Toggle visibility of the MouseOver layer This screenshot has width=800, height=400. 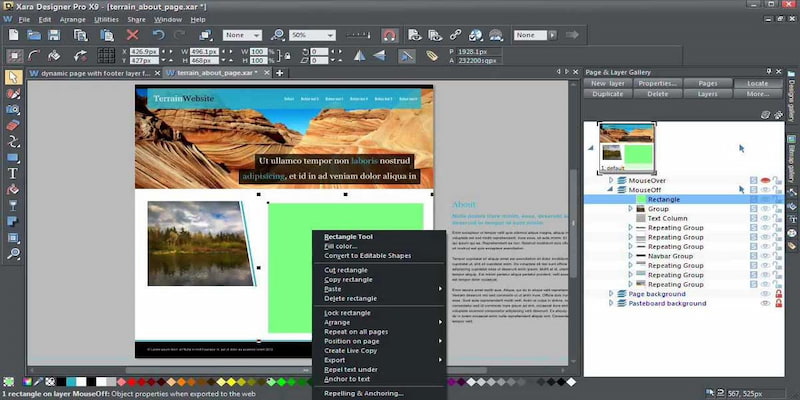(766, 180)
